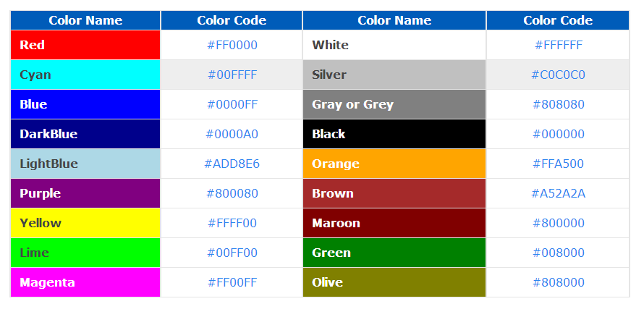Open the #FFA500 code link
This screenshot has width=644, height=317.
click(558, 164)
